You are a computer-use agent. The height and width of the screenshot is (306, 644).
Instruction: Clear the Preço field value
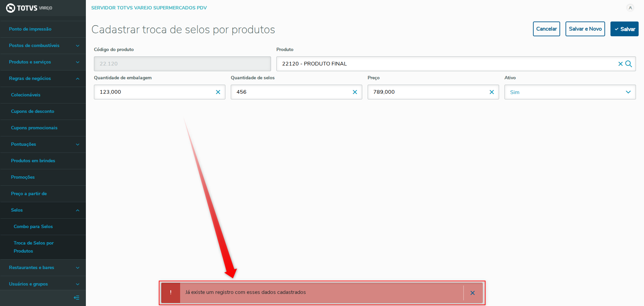point(492,92)
